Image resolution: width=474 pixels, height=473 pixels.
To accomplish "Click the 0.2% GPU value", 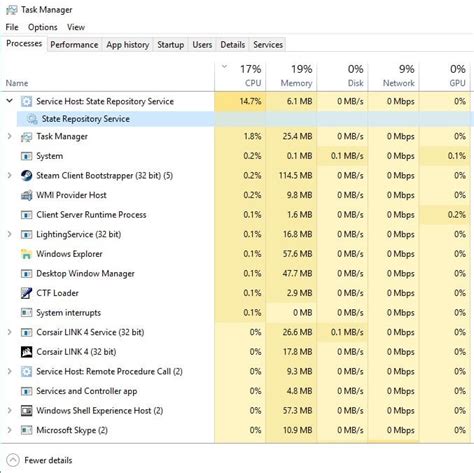I will [x=457, y=215].
